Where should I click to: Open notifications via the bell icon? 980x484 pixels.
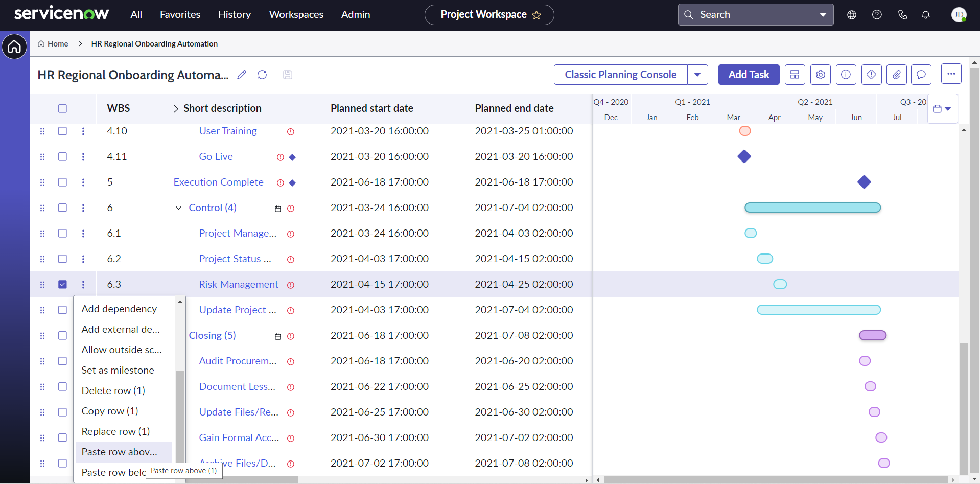click(x=926, y=14)
